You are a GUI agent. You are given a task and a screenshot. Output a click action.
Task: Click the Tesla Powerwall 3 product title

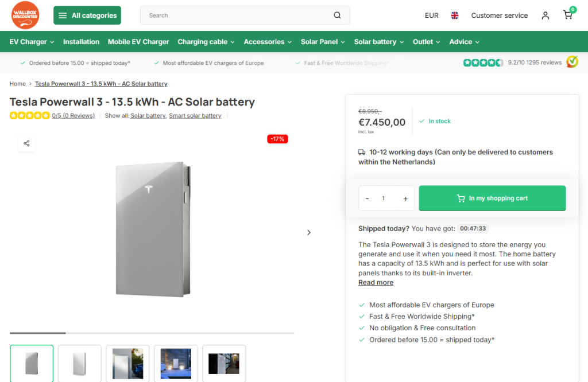pyautogui.click(x=132, y=102)
